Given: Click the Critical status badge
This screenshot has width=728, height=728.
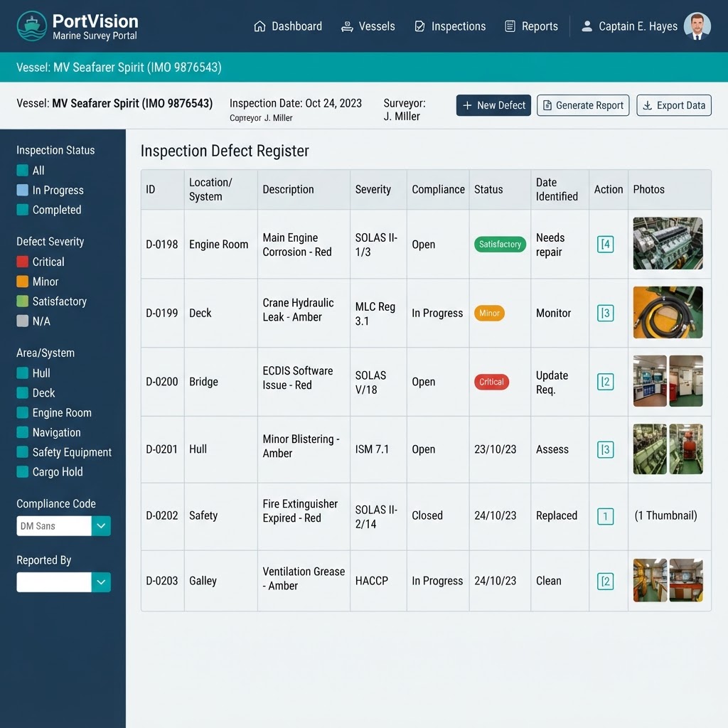Looking at the screenshot, I should tap(491, 382).
